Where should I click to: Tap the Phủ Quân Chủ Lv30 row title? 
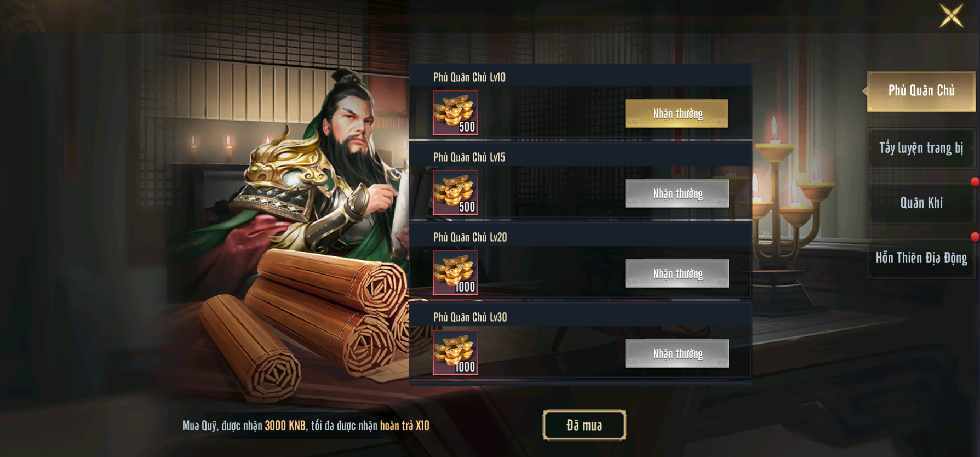point(470,317)
